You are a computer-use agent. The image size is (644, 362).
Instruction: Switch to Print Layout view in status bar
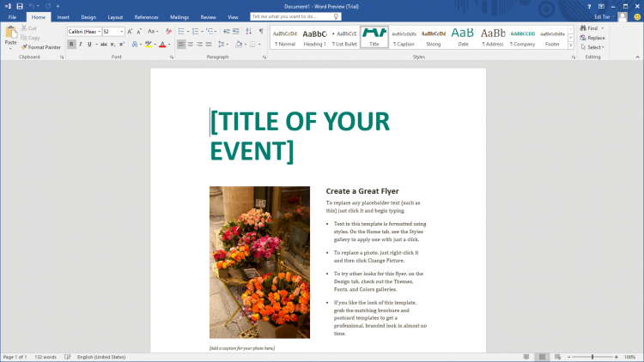coord(542,357)
